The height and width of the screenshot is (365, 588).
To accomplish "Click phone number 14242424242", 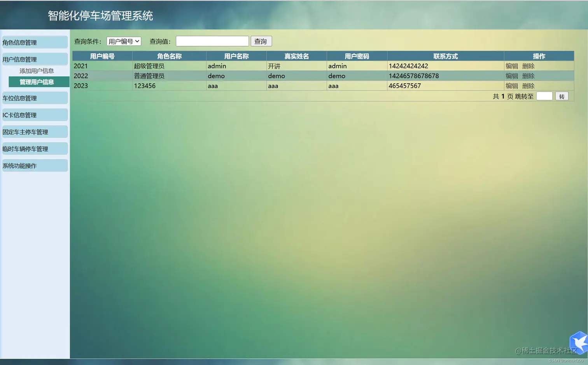I will [x=408, y=66].
